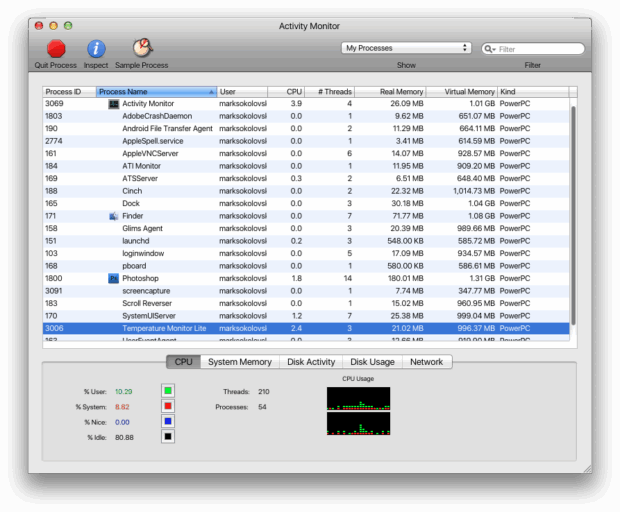Click the red % System color swatch
620x512 pixels.
tap(168, 407)
